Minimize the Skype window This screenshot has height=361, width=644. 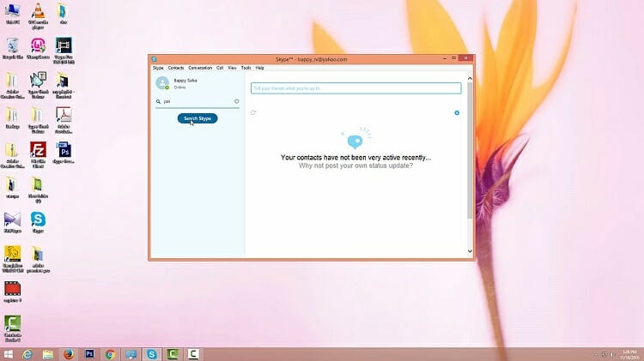(445, 58)
